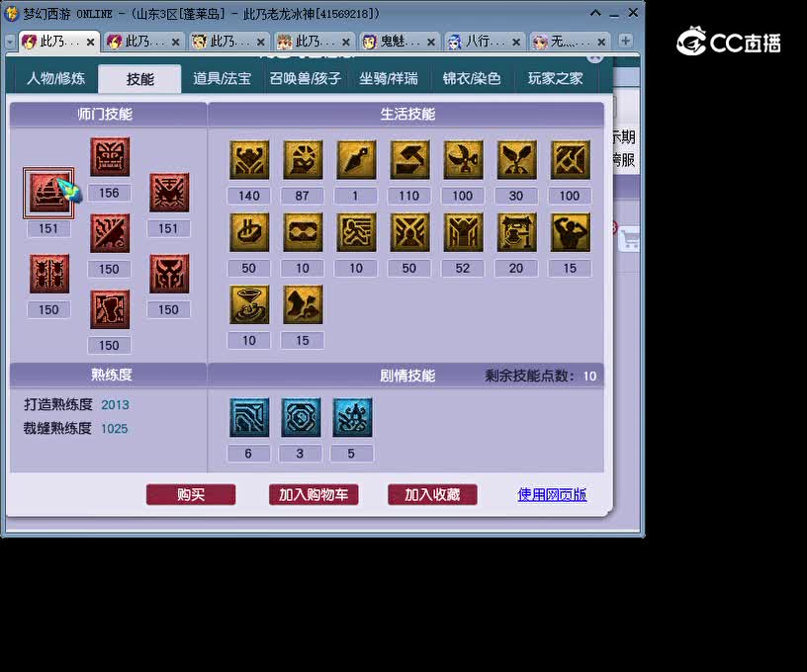The image size is (807, 672).
Task: Click the bottom sect skill icon above lowest 150
Action: pos(110,309)
